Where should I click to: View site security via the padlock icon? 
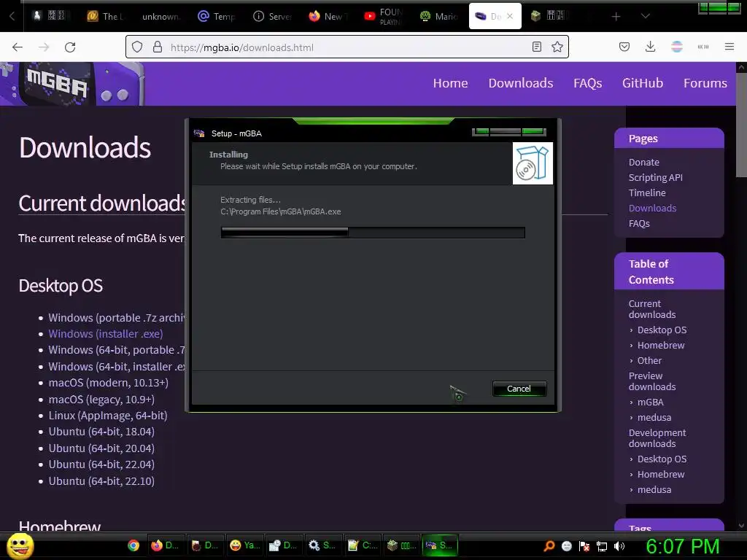coord(158,47)
